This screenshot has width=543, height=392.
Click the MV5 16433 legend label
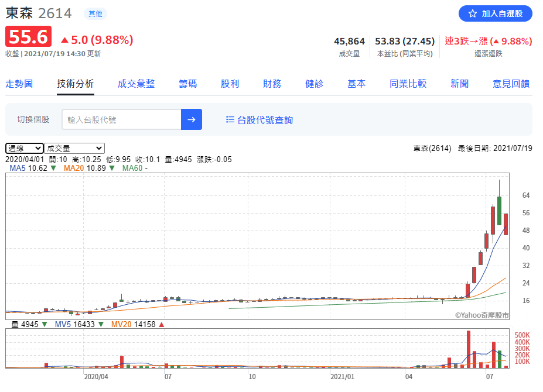(x=75, y=325)
